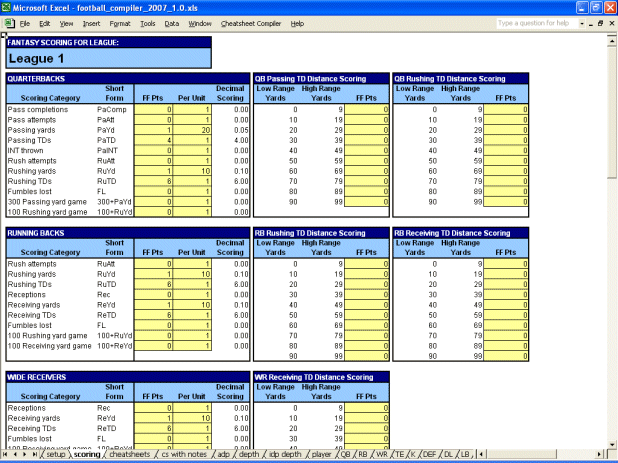Open the Data menu

[171, 24]
